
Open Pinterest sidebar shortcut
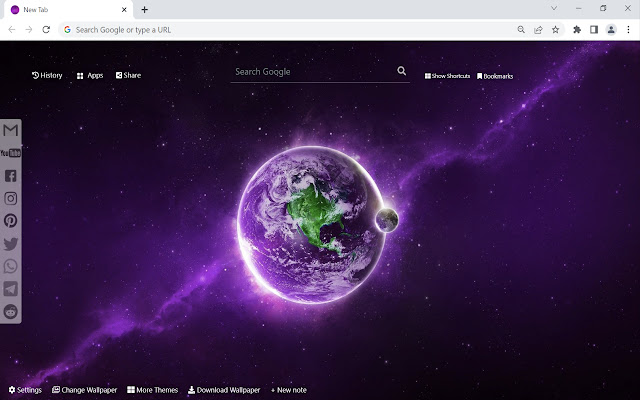click(x=11, y=221)
